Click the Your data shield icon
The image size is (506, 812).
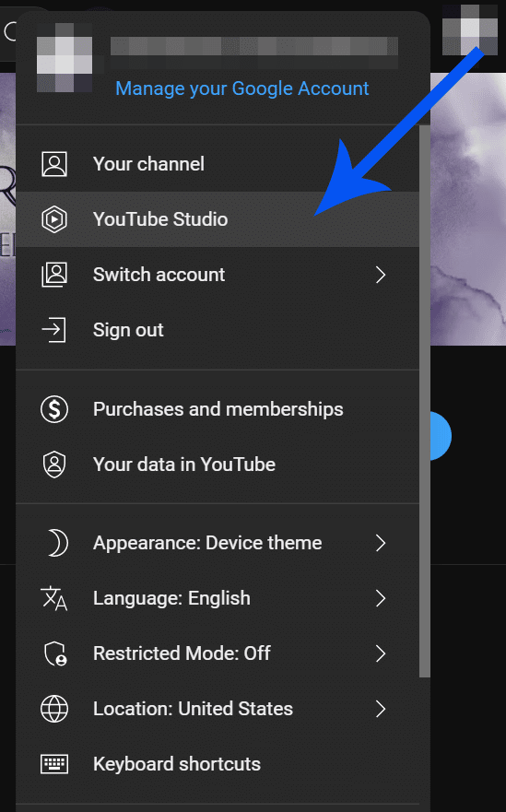pyautogui.click(x=54, y=465)
